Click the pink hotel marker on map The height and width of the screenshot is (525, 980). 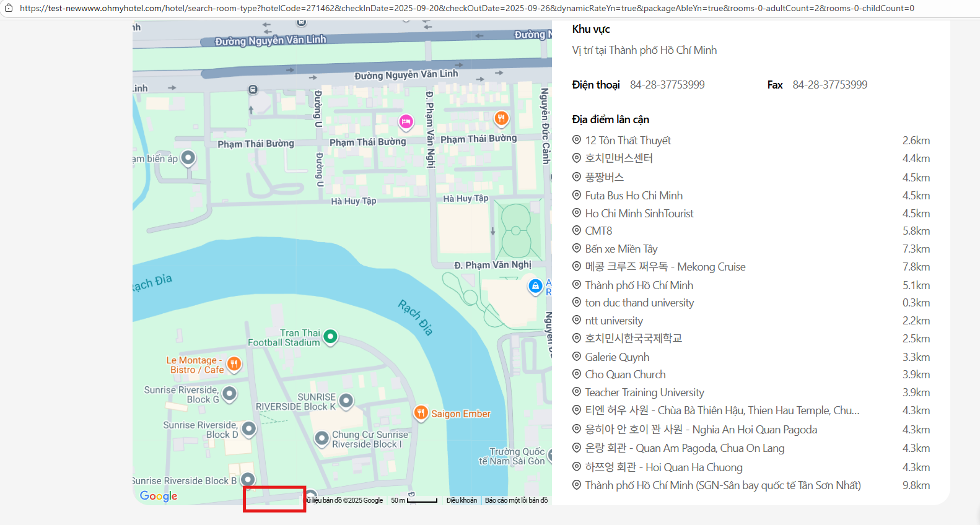[406, 122]
